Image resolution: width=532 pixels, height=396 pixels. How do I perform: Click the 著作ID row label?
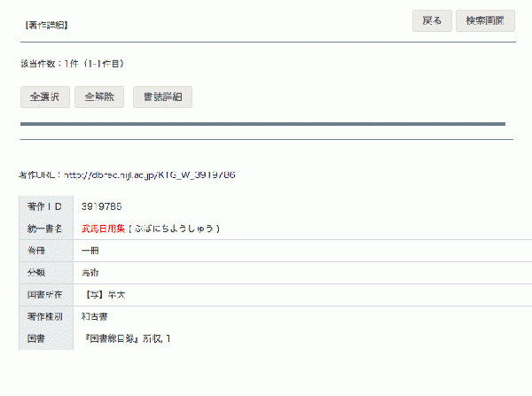pos(44,206)
